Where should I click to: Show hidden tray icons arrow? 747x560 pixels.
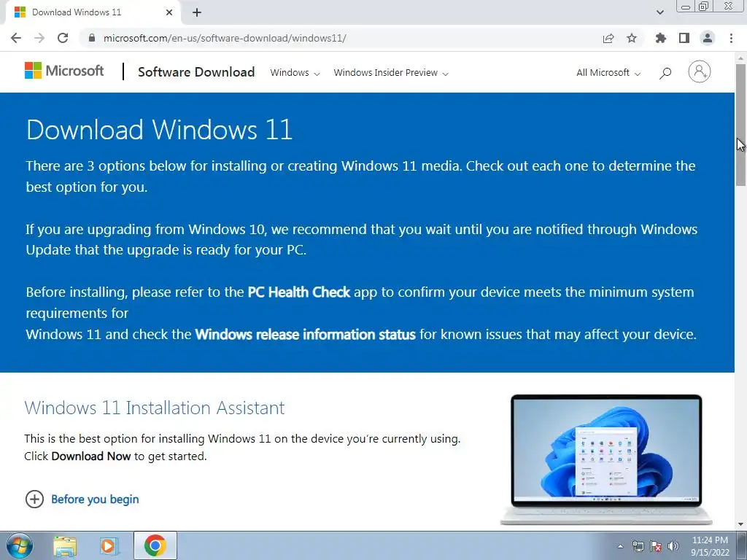pyautogui.click(x=620, y=546)
